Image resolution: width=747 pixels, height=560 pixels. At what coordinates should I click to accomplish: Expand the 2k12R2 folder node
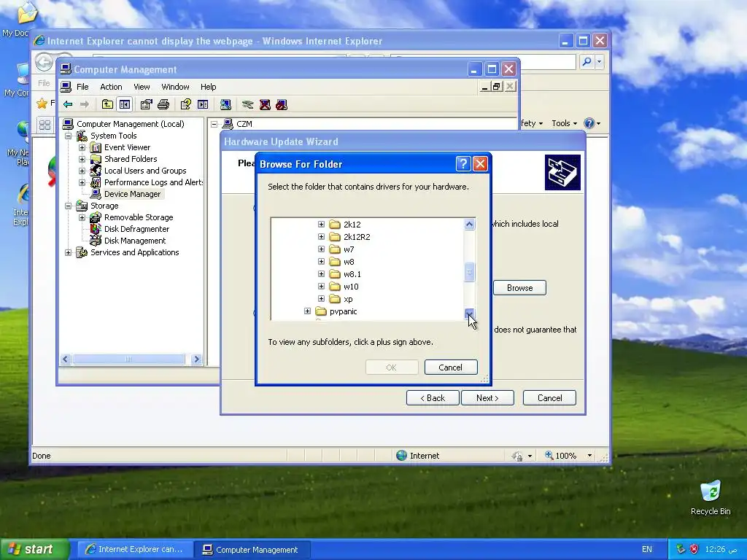(x=321, y=237)
